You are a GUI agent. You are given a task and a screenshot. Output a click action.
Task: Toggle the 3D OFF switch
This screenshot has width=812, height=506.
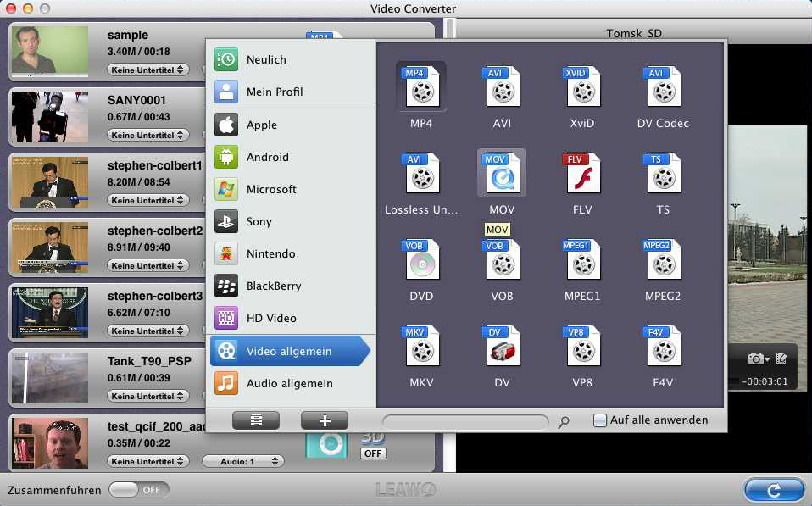click(372, 453)
